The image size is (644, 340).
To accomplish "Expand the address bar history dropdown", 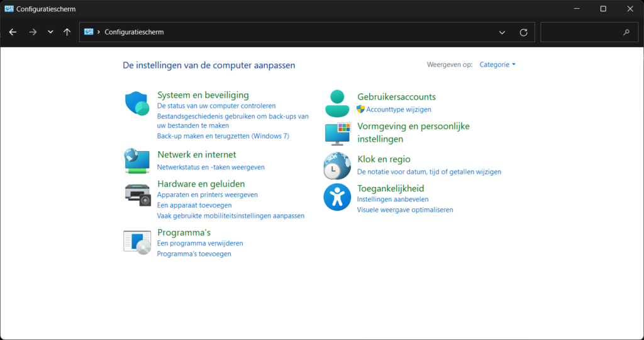I will pos(502,32).
